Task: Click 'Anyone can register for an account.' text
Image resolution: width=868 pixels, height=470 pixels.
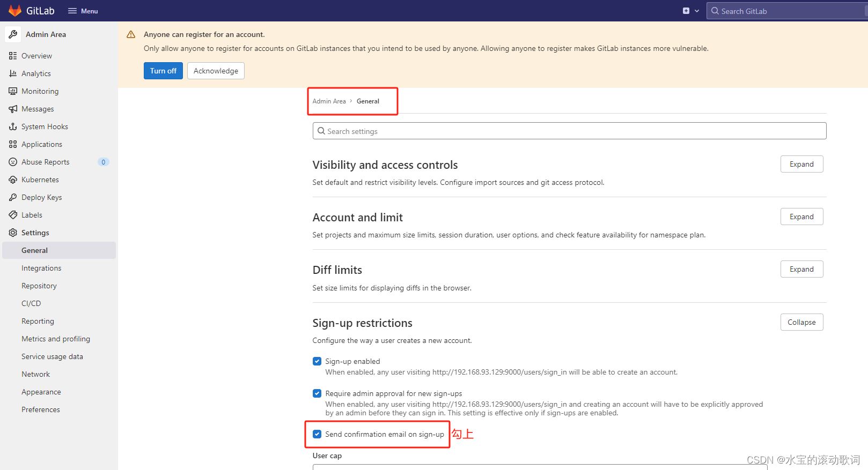Action: pyautogui.click(x=204, y=34)
